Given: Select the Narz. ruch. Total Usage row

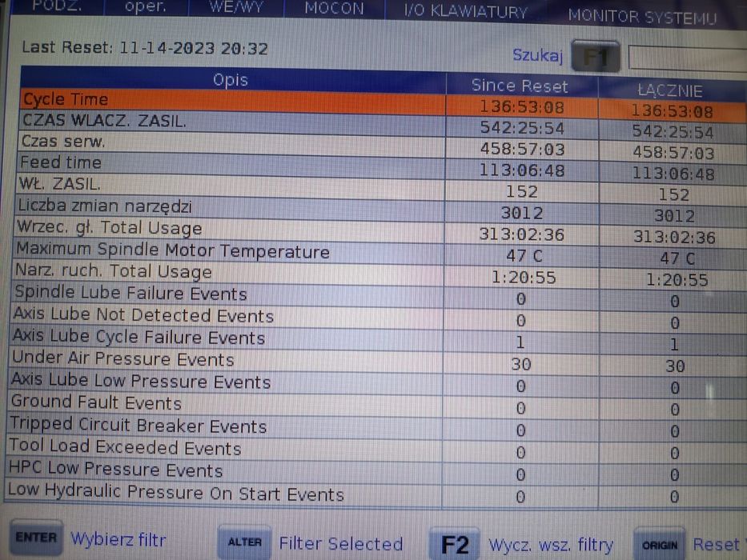Looking at the screenshot, I should [x=380, y=274].
